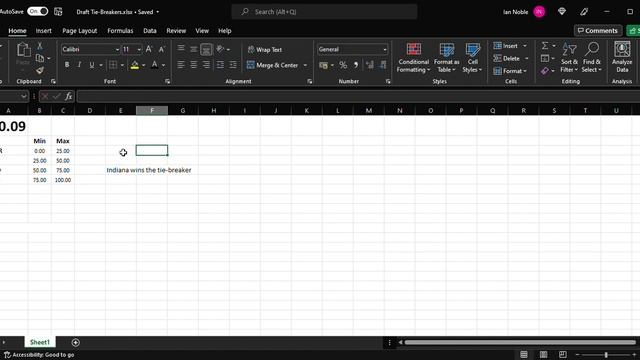Click Decrease Decimal icon

(x=383, y=65)
